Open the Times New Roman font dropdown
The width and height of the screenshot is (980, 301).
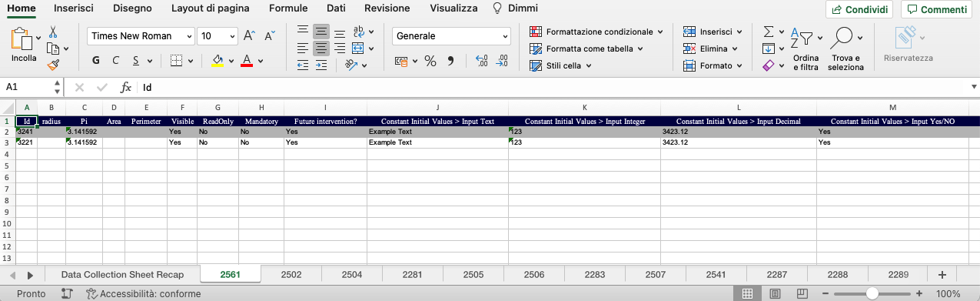[189, 36]
